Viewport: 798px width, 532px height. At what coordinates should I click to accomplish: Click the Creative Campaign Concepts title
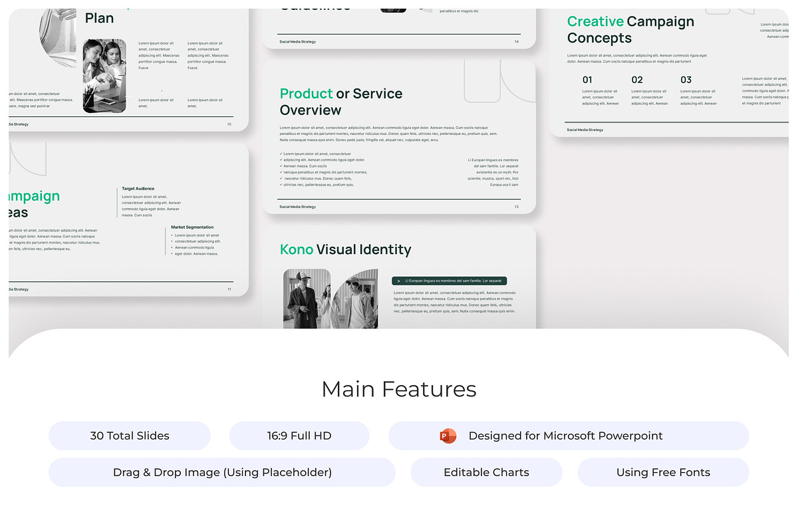(630, 30)
